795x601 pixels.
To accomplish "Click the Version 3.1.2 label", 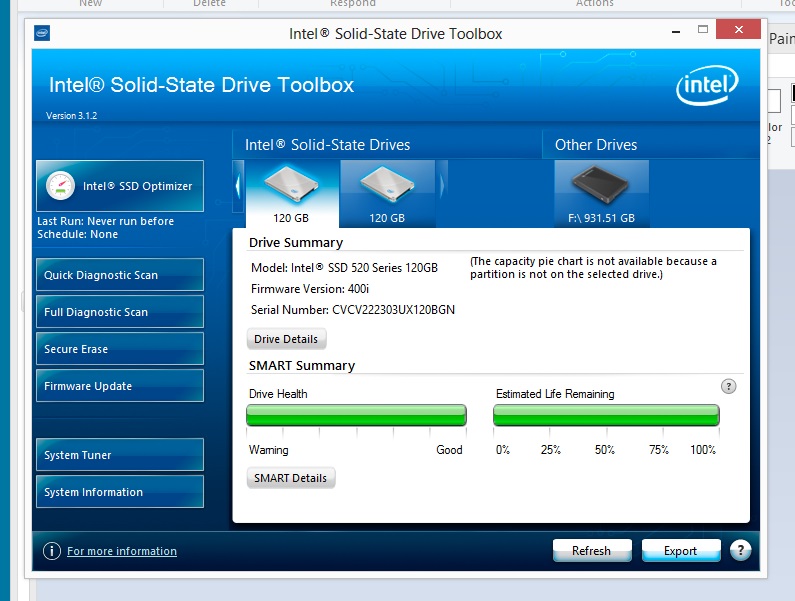I will tap(71, 116).
